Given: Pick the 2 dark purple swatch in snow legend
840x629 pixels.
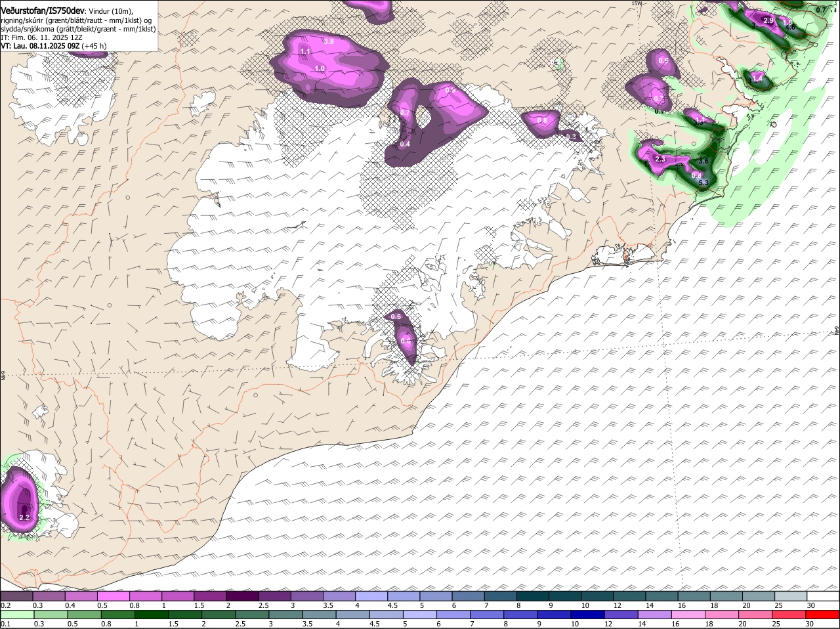Looking at the screenshot, I should pyautogui.click(x=242, y=596).
